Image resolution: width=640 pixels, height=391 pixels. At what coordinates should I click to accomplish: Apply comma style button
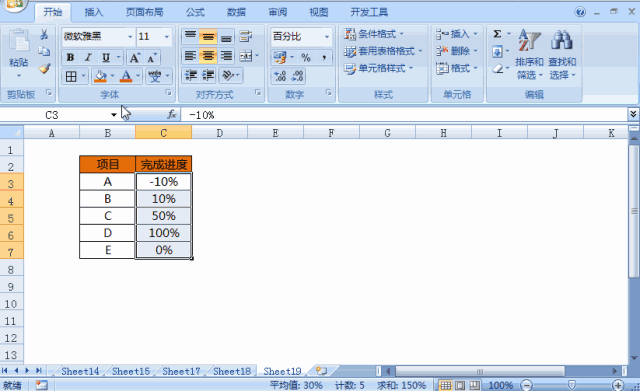[324, 58]
